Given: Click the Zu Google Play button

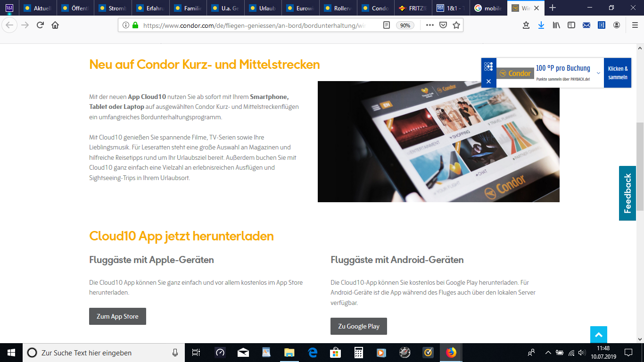Looking at the screenshot, I should click(359, 326).
